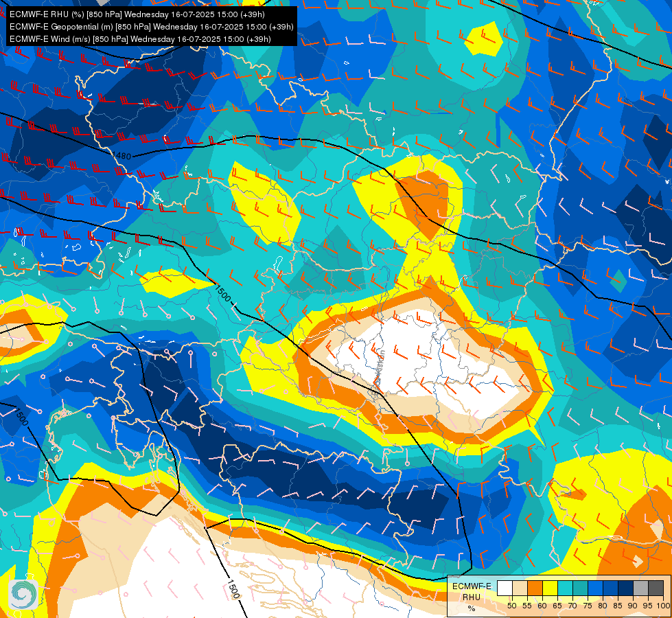Click the RHU label in the legend
The width and height of the screenshot is (672, 618).
pos(472,597)
